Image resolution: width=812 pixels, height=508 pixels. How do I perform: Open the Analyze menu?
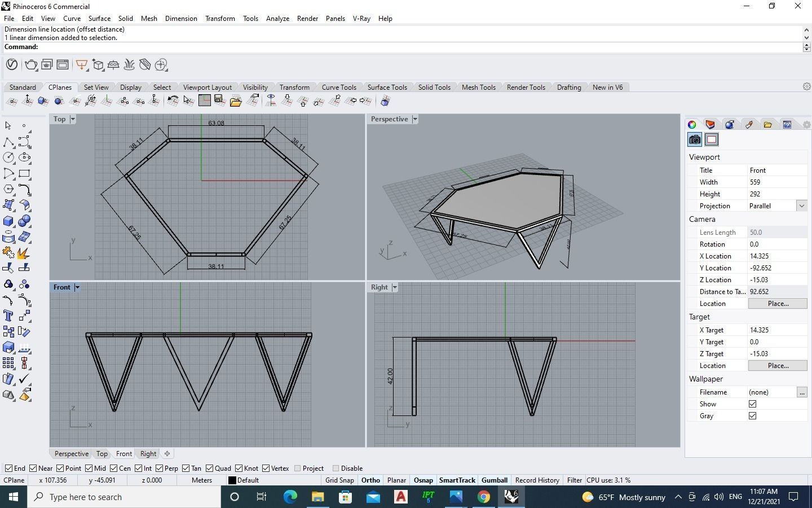tap(277, 19)
